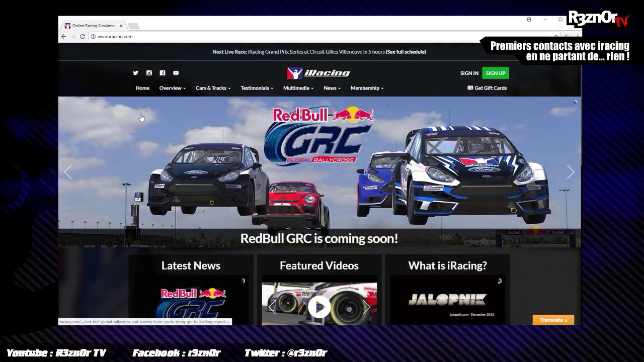Reload the page with refresh icon
Viewport: 644px width, 362px height.
point(83,36)
